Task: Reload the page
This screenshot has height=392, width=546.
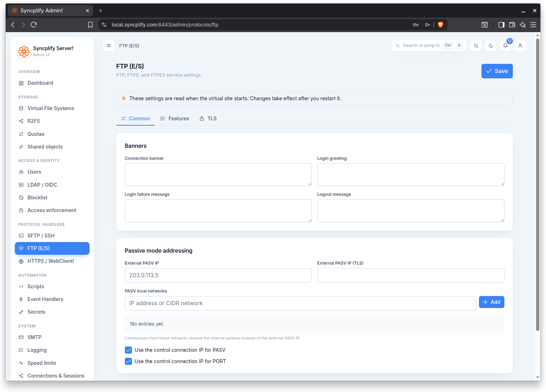Action: pos(34,25)
